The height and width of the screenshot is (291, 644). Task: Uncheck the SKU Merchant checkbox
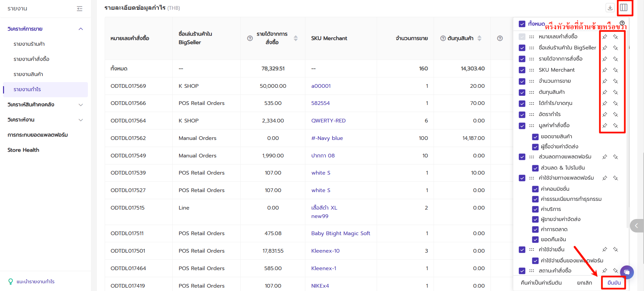click(522, 70)
